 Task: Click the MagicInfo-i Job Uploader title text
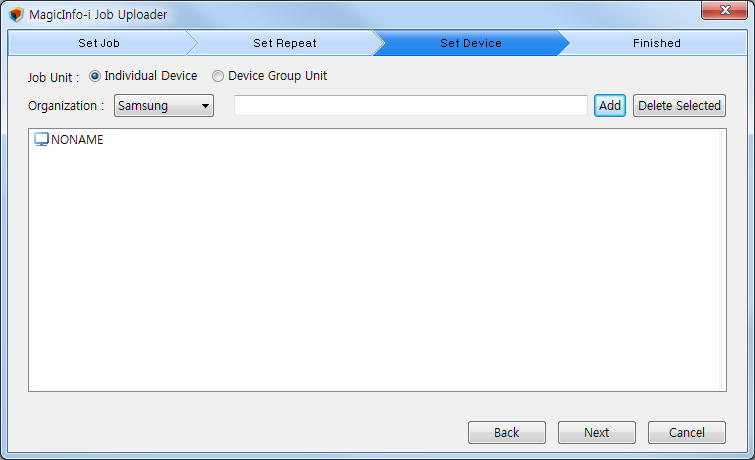(98, 15)
